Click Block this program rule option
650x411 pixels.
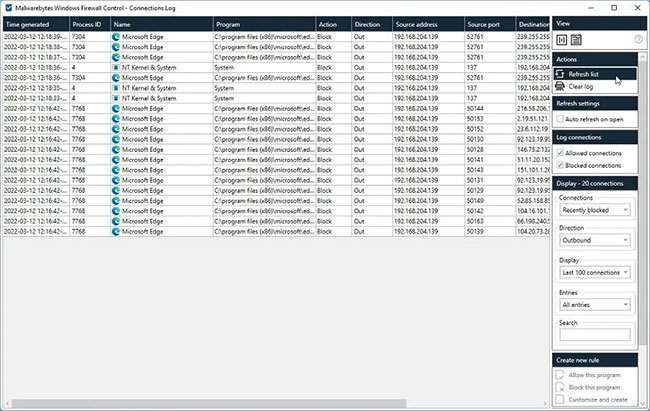coord(595,387)
